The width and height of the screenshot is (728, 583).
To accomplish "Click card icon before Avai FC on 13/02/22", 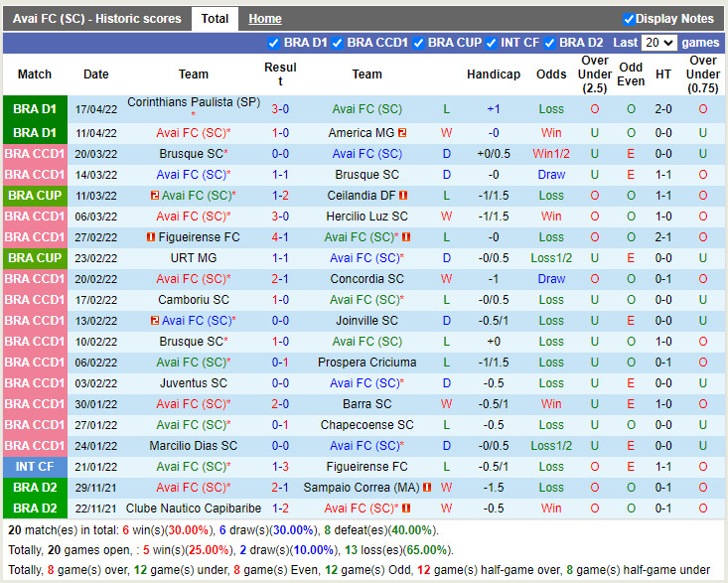I will coord(155,321).
